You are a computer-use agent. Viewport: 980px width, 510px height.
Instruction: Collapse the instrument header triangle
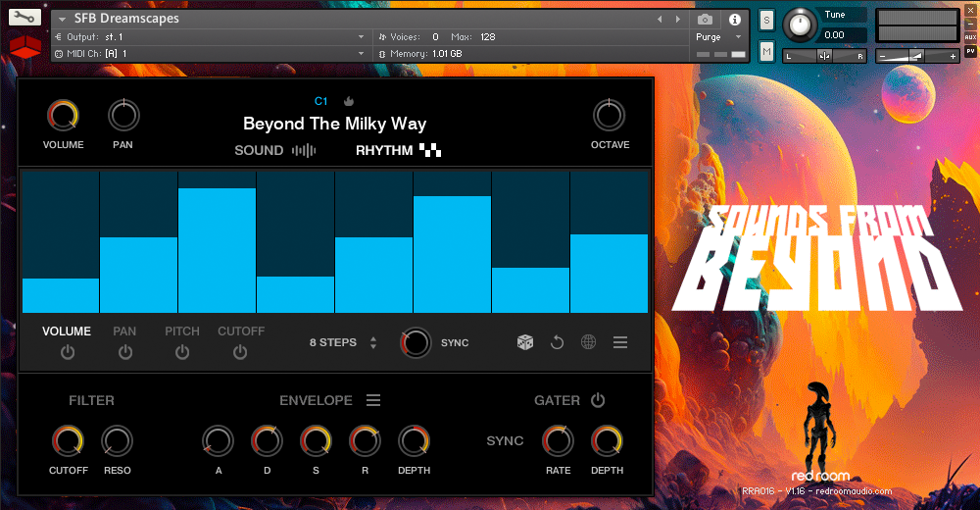click(62, 20)
